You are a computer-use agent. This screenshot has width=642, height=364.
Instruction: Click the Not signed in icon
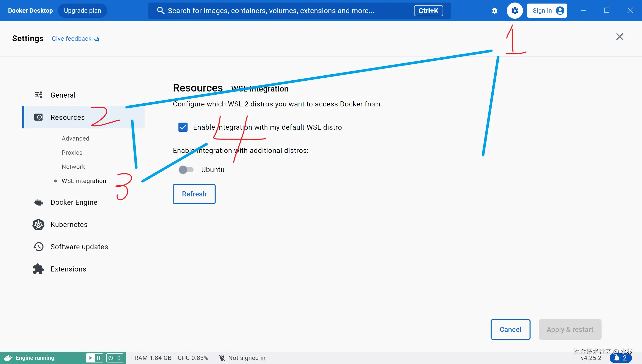pos(222,358)
